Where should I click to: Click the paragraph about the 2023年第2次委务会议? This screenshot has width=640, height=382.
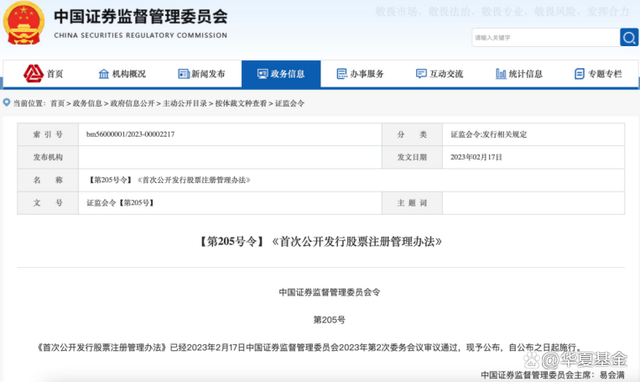tap(309, 347)
